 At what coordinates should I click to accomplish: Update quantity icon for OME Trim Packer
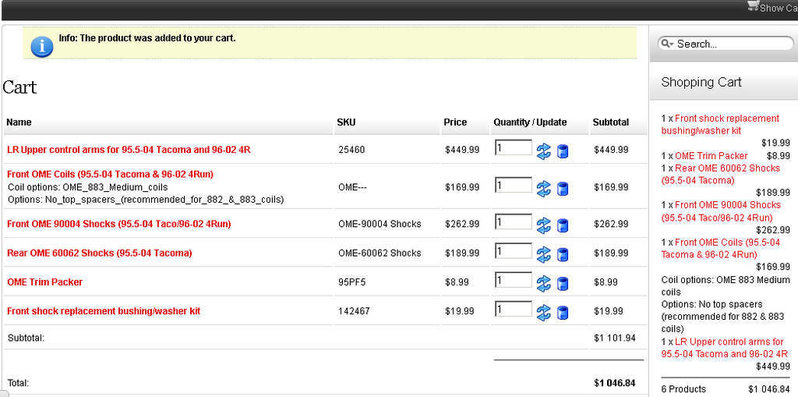coord(544,283)
